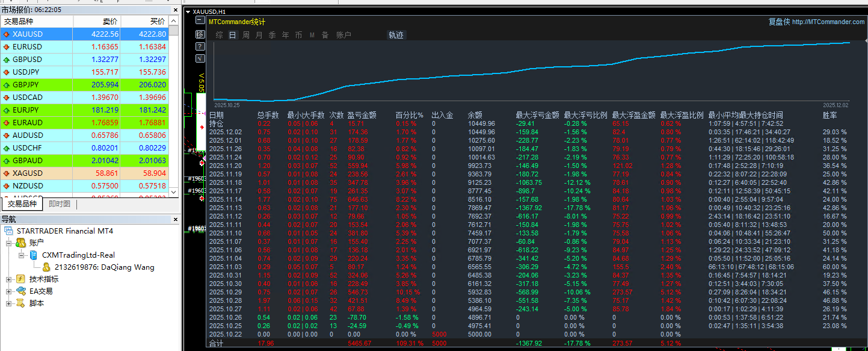This screenshot has width=868, height=351.
Task: Switch to the 交易品种 tab
Action: tap(22, 204)
